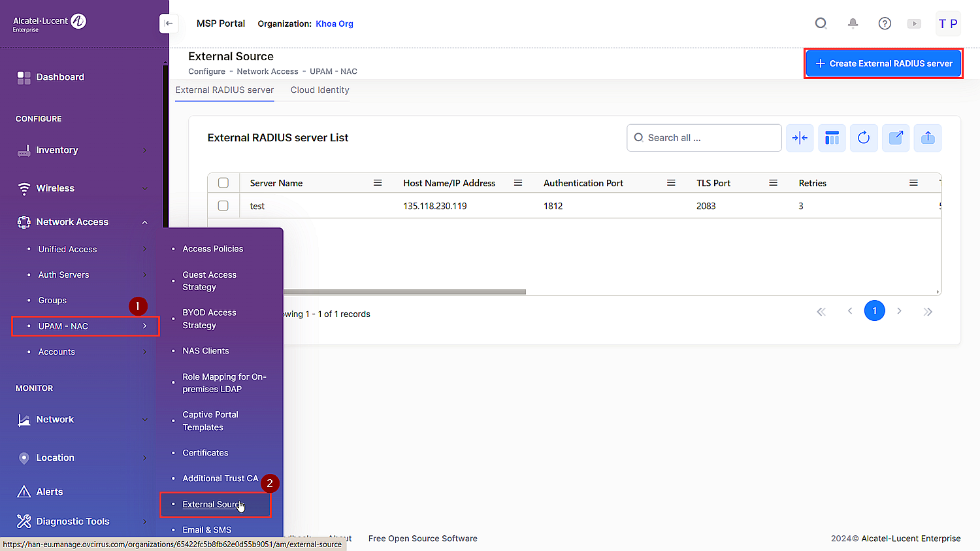Image resolution: width=980 pixels, height=551 pixels.
Task: Expand the Accounts submenu
Action: tap(87, 352)
